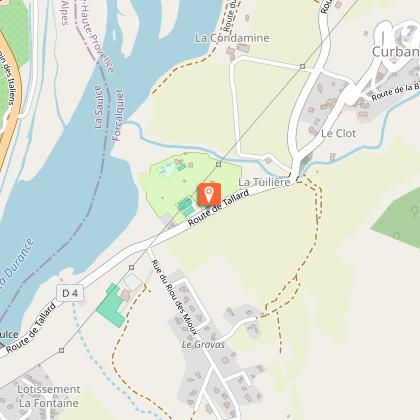Click the Curbans town name
This screenshot has width=420, height=420.
pyautogui.click(x=396, y=52)
